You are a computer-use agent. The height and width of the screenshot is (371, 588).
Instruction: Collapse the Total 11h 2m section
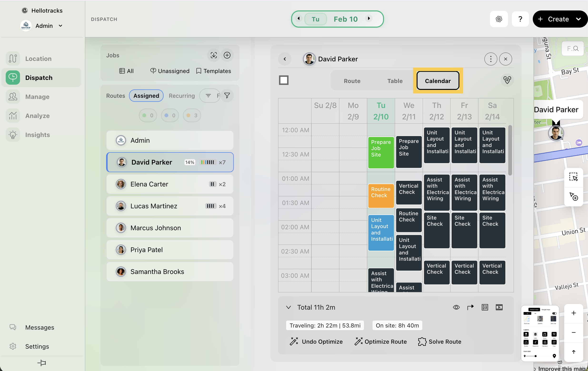point(288,307)
